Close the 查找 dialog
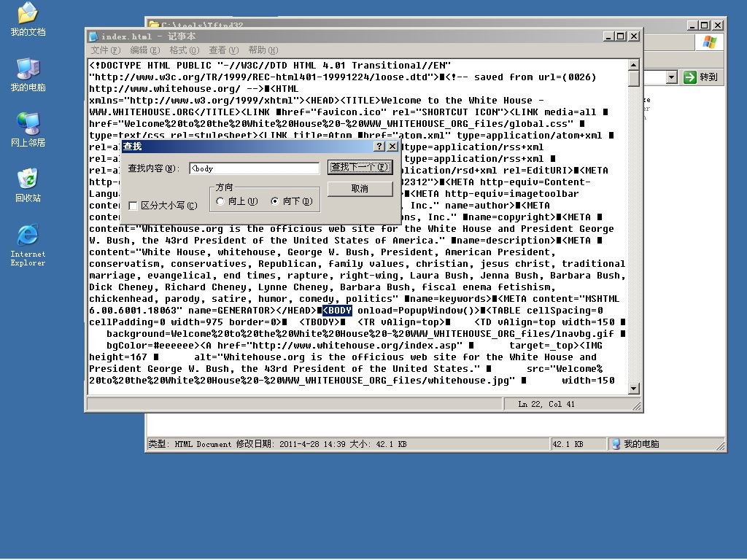 pyautogui.click(x=392, y=146)
